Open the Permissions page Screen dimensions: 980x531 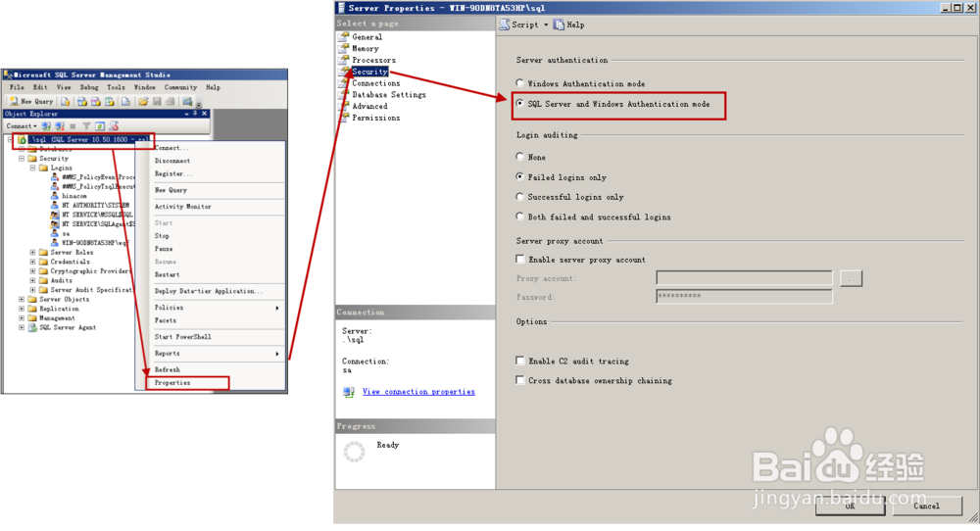click(x=375, y=118)
